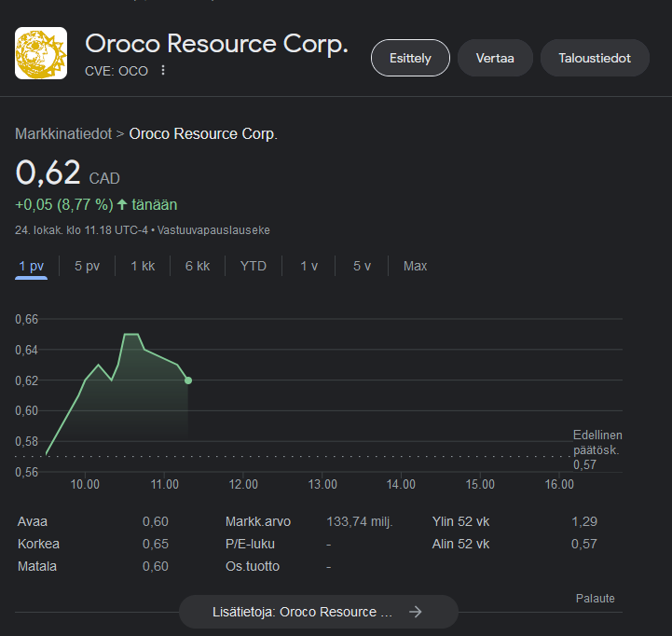
Task: Click the CVE: OCO ticker text
Action: (117, 71)
